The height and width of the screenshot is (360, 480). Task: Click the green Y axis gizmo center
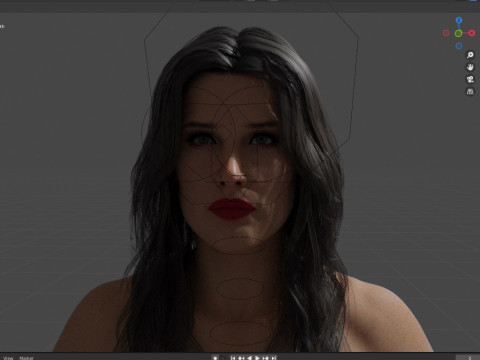(458, 33)
